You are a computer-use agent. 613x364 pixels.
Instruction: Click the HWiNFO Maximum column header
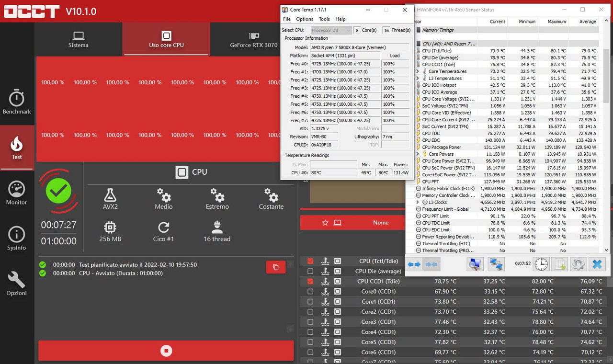pos(552,22)
